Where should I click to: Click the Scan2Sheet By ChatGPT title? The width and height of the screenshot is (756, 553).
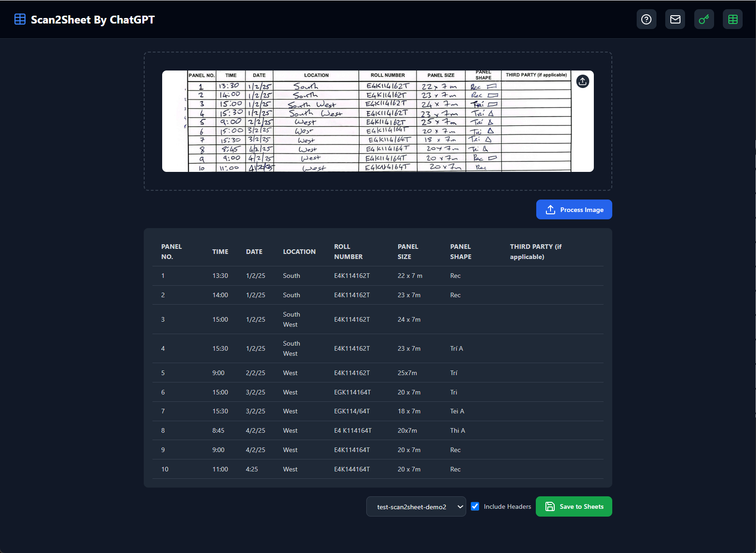point(93,20)
